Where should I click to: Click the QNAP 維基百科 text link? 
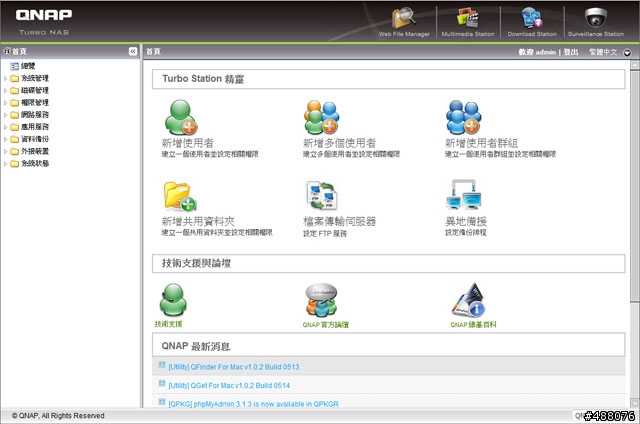click(x=473, y=325)
